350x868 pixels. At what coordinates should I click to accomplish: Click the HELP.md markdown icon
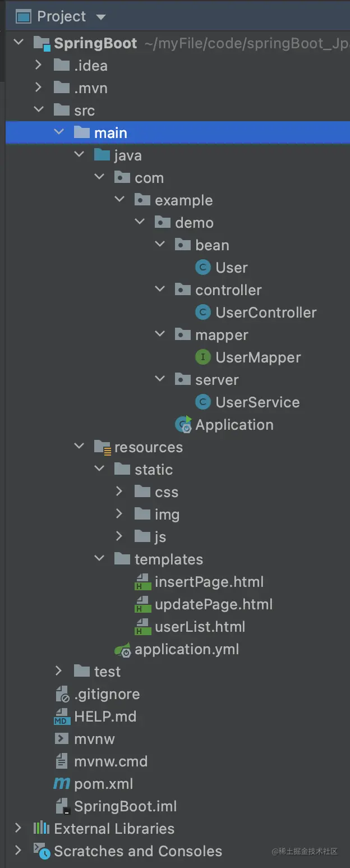[62, 717]
